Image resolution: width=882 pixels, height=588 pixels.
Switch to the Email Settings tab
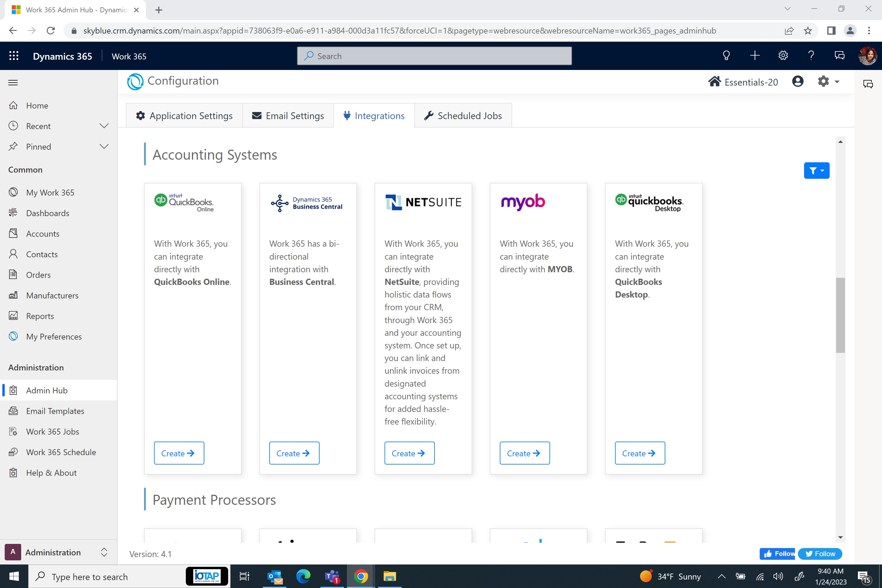(x=288, y=116)
